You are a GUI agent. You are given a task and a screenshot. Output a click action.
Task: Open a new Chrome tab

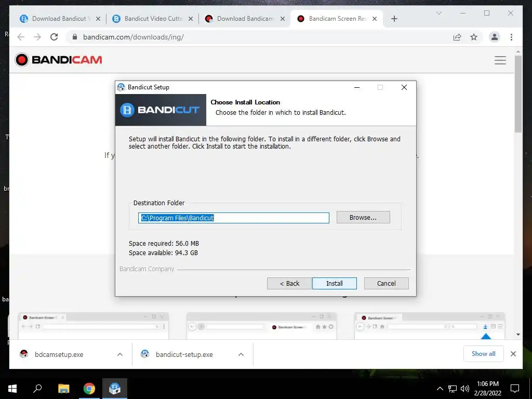[394, 19]
